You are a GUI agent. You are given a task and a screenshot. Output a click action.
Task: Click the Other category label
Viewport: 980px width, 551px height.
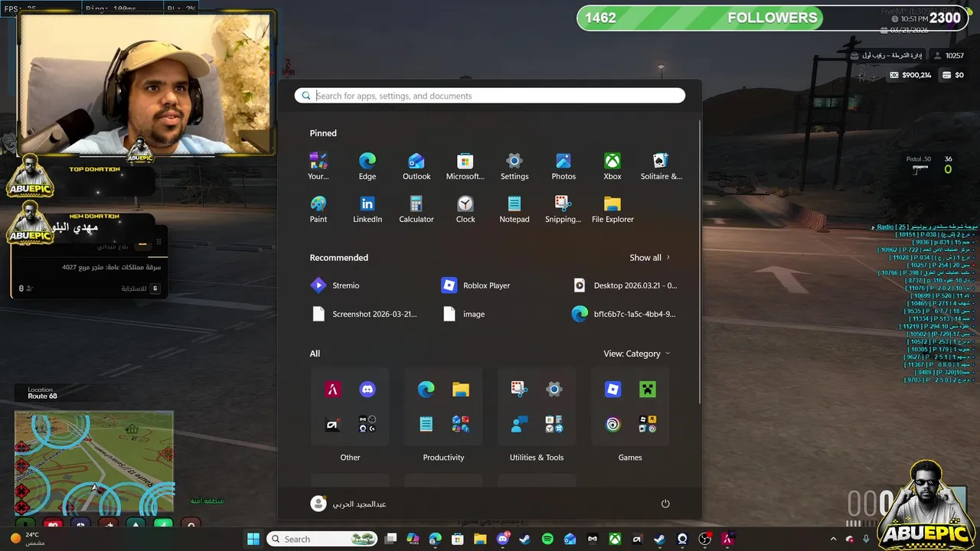[350, 458]
